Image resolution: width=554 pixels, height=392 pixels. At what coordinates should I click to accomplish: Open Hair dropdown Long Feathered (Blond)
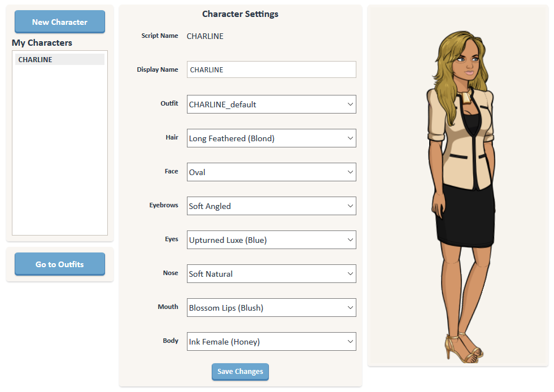pos(271,138)
